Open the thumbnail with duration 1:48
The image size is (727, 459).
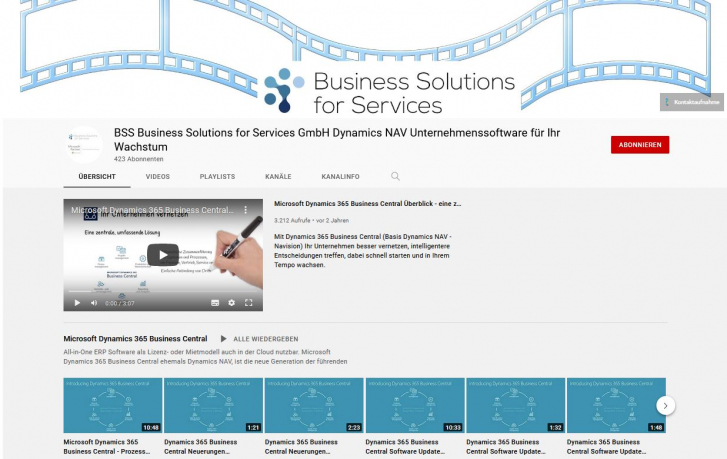tap(616, 406)
